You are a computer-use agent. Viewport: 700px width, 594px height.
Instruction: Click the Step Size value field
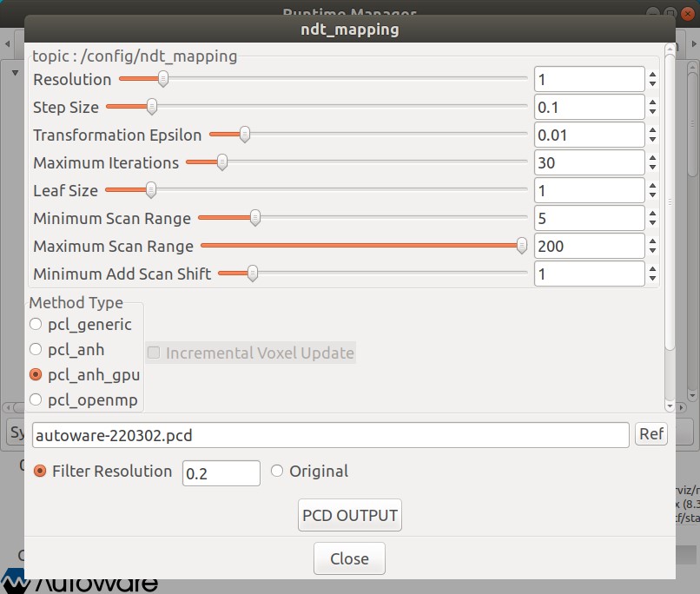[x=590, y=107]
